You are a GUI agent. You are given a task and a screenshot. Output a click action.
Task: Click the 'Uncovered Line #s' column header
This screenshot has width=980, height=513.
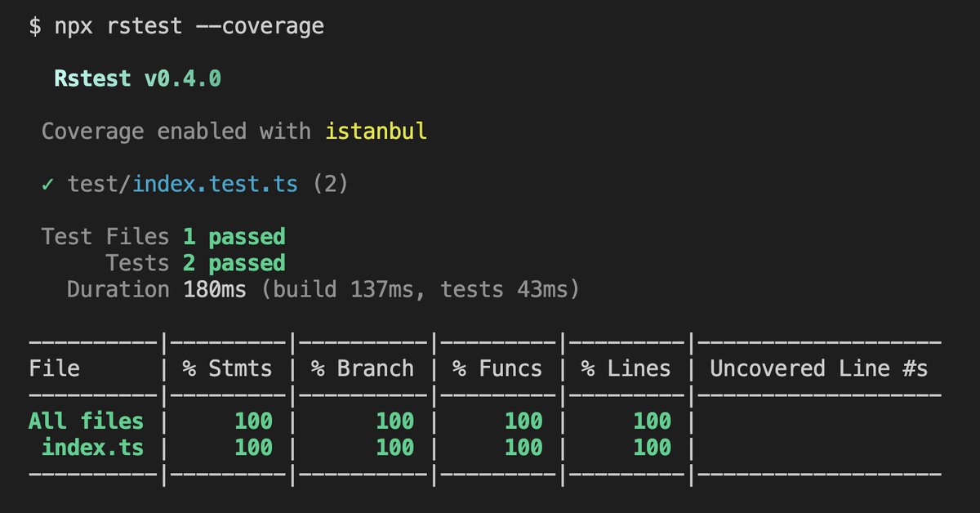coord(819,368)
